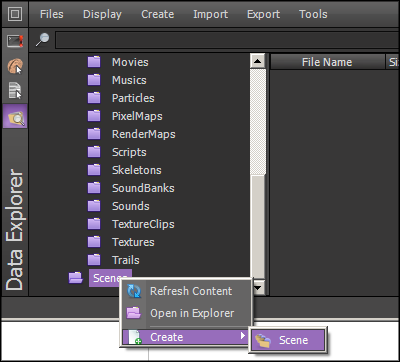Click the Create new-document plus icon
The image size is (400, 362).
pyautogui.click(x=135, y=337)
